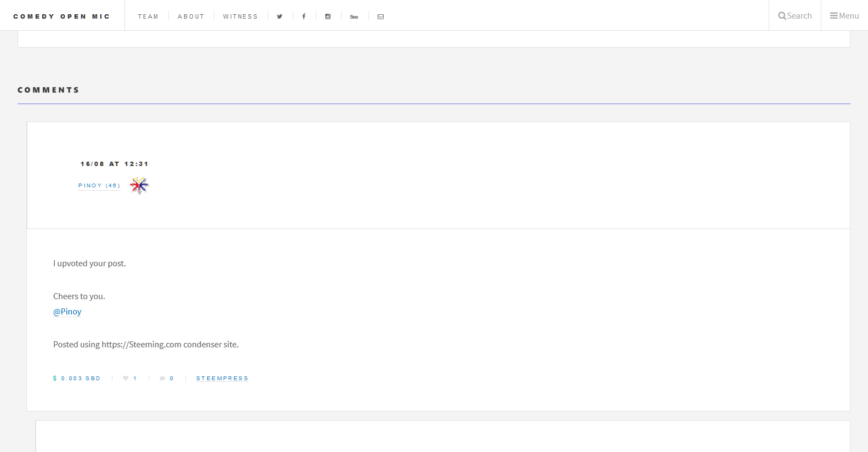Click the comment bubble replies icon
868x452 pixels.
pyautogui.click(x=162, y=378)
